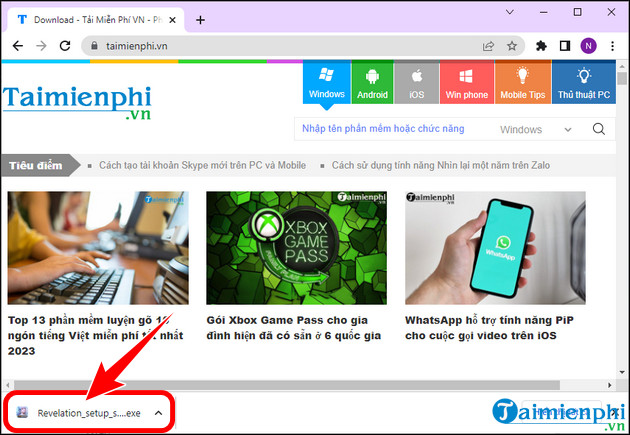Open the Extensions puzzle icon
Image resolution: width=630 pixels, height=435 pixels.
point(541,46)
